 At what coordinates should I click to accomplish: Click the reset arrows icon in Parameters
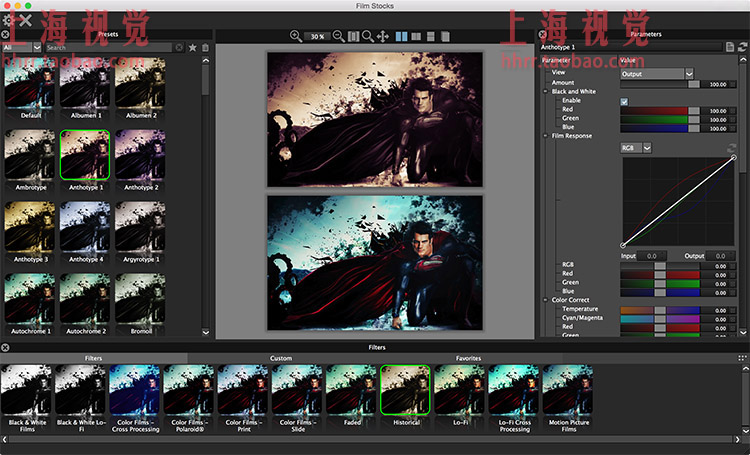[x=742, y=47]
